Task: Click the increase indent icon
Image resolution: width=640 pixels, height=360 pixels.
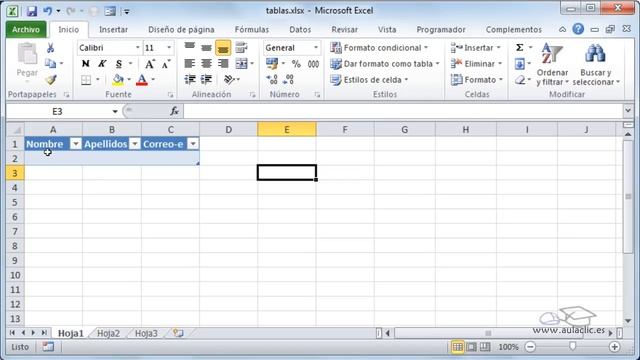Action: 206,80
